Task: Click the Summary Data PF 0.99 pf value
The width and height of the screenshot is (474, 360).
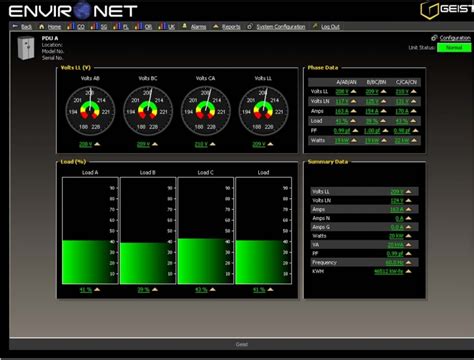Action: (395, 254)
